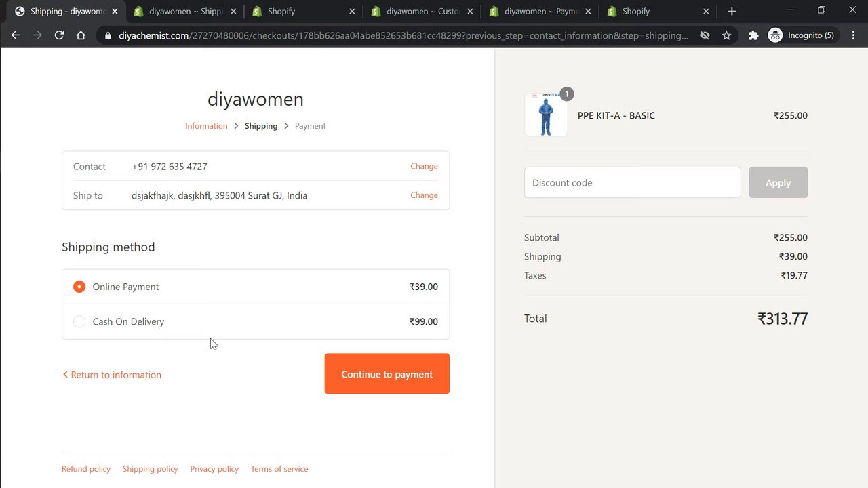Click the Apply discount button
This screenshot has width=868, height=488.
(778, 182)
